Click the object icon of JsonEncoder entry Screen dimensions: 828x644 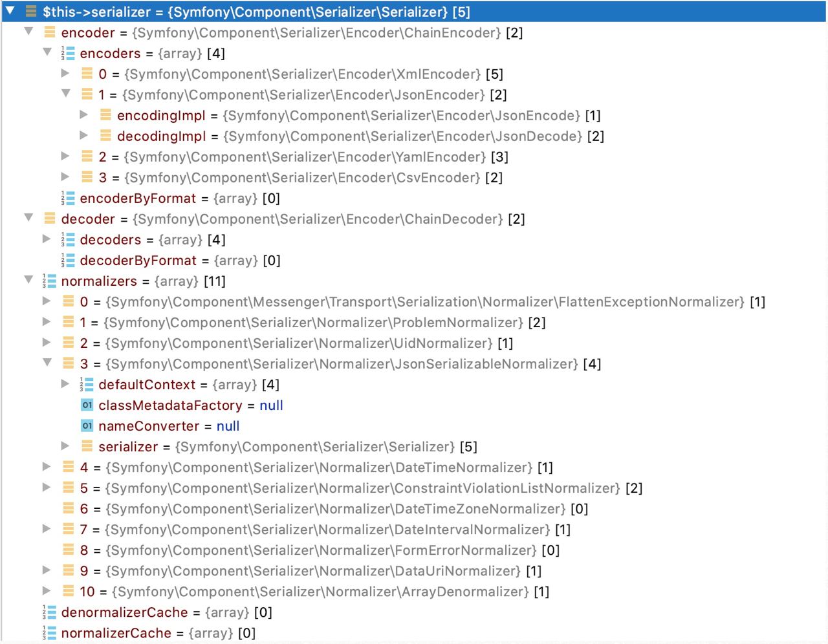point(87,94)
